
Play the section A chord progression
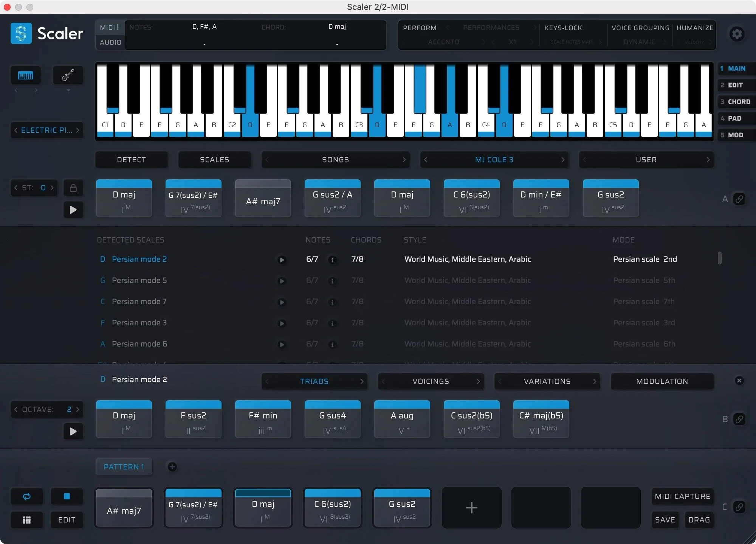pos(73,210)
